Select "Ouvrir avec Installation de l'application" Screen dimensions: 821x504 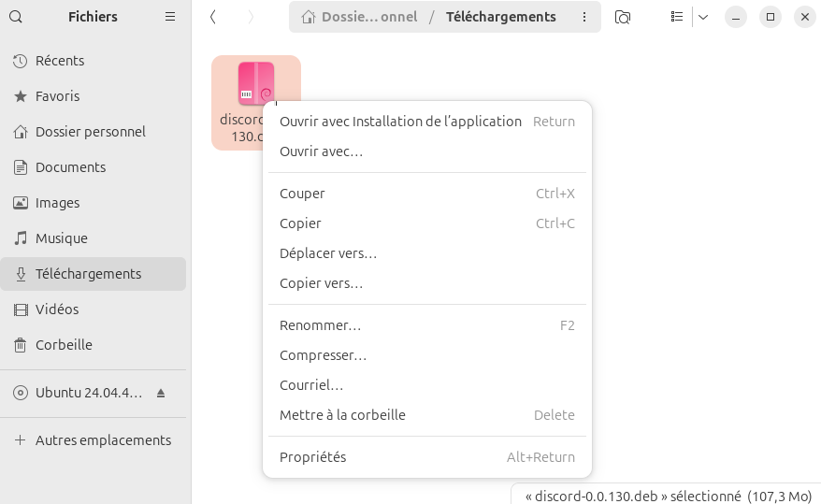click(x=400, y=122)
